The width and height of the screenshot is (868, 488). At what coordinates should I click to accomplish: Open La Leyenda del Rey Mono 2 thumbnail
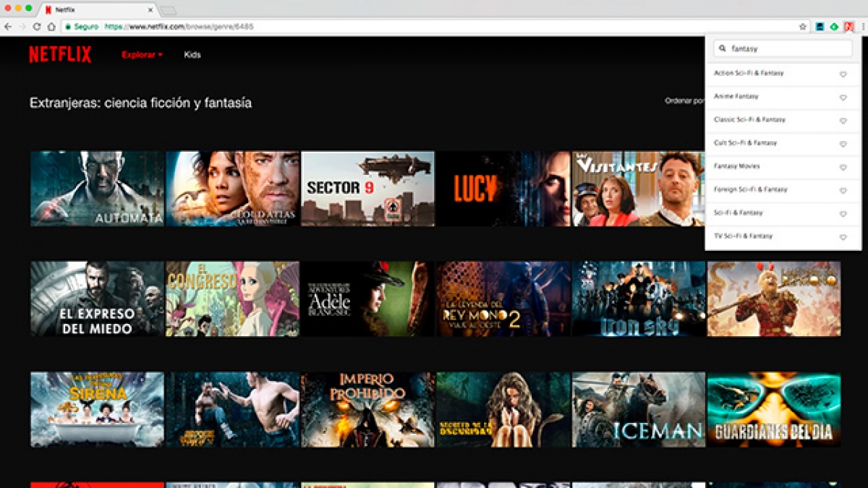tap(503, 299)
